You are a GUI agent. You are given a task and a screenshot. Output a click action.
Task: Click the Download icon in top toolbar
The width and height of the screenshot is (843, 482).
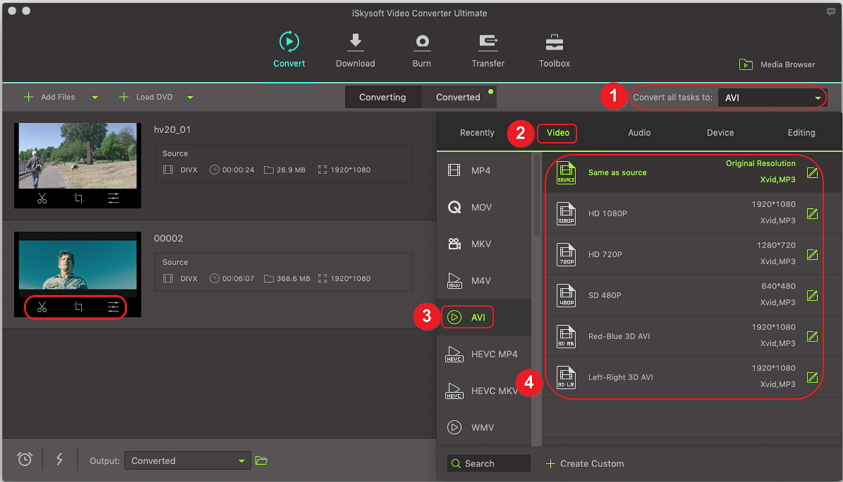click(355, 42)
